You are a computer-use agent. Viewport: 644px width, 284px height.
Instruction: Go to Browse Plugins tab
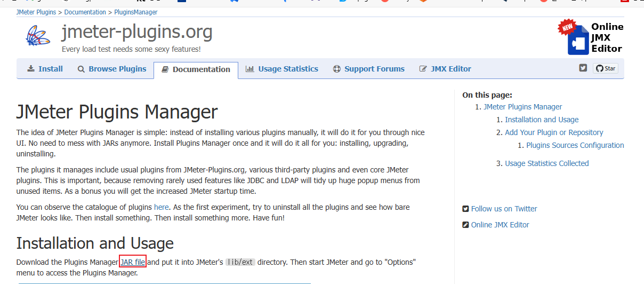click(x=111, y=69)
